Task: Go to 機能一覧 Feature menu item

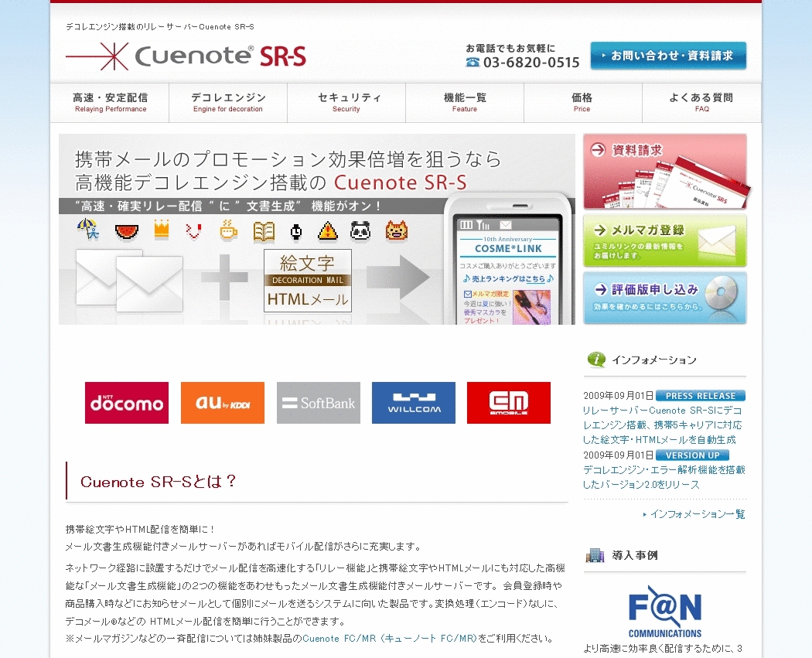Action: (x=465, y=103)
